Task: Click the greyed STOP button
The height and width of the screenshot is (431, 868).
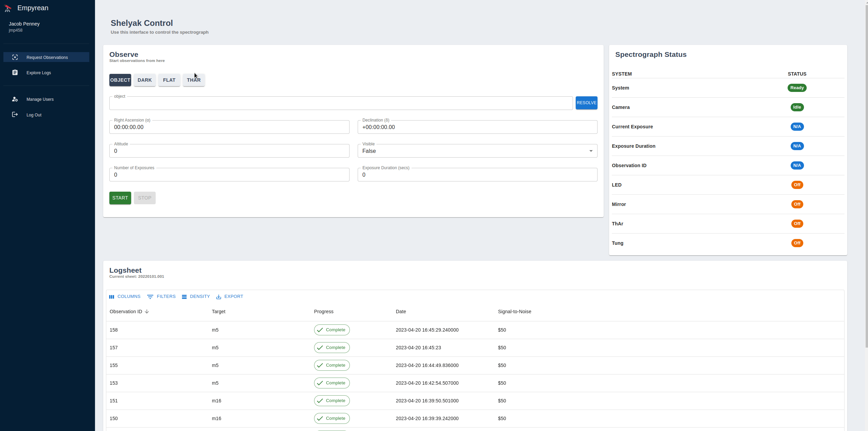Action: (x=145, y=198)
